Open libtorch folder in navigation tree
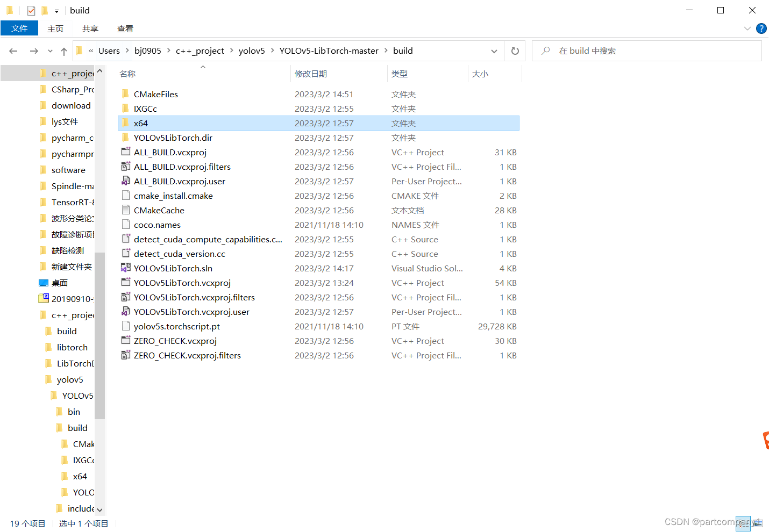Image resolution: width=769 pixels, height=532 pixels. point(72,347)
